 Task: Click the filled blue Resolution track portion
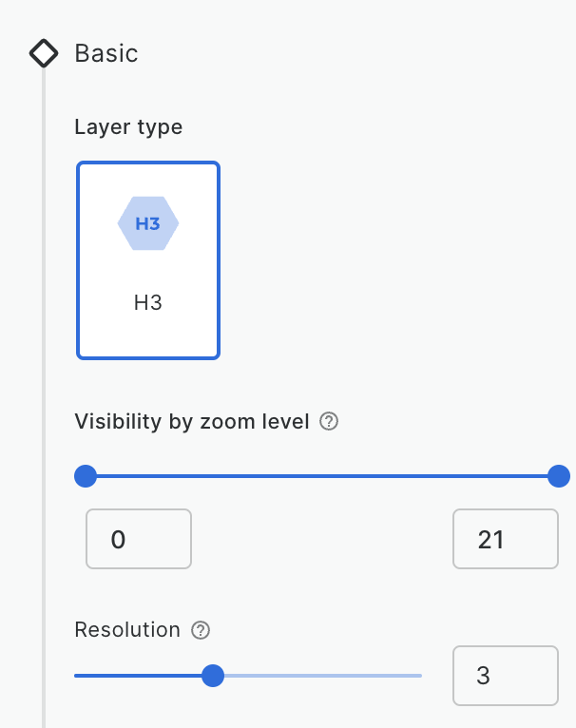coord(138,676)
